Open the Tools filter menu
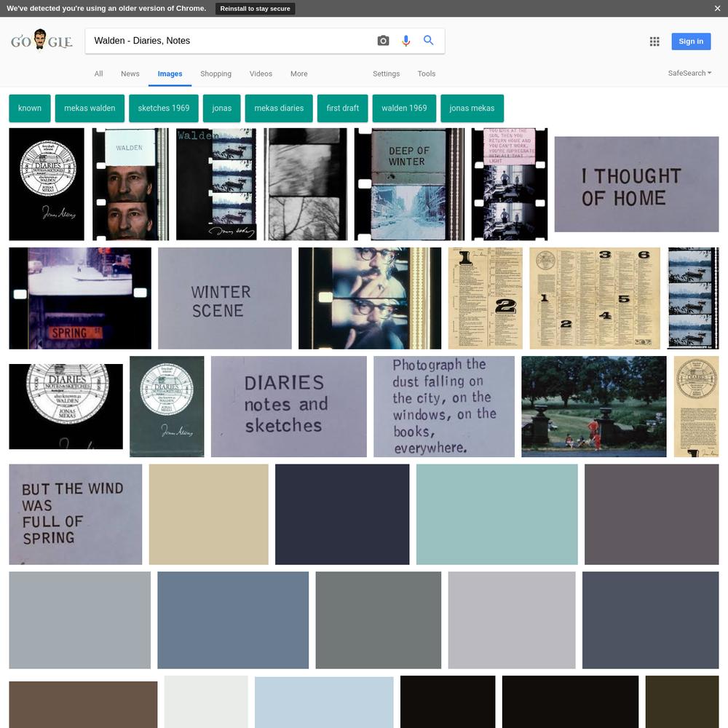Image resolution: width=728 pixels, height=728 pixels. tap(426, 74)
